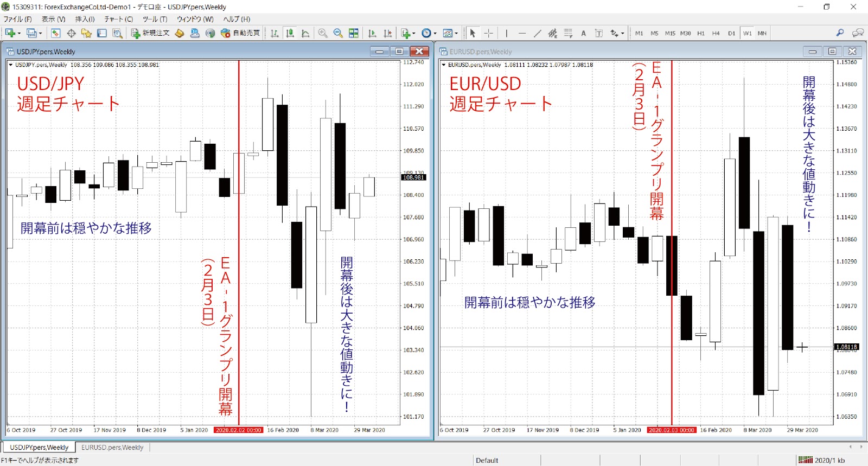The image size is (868, 466).
Task: Click the EURUSD chart window title bar
Action: click(x=597, y=52)
